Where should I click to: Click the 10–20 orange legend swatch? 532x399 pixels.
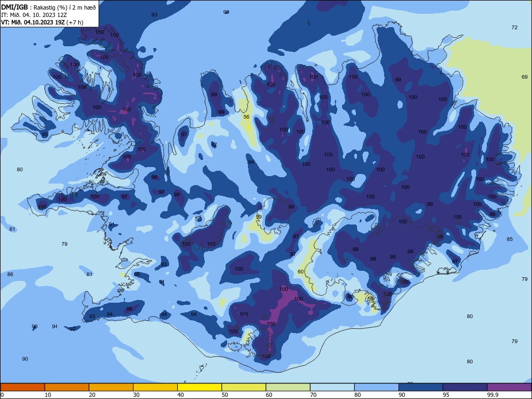click(67, 387)
